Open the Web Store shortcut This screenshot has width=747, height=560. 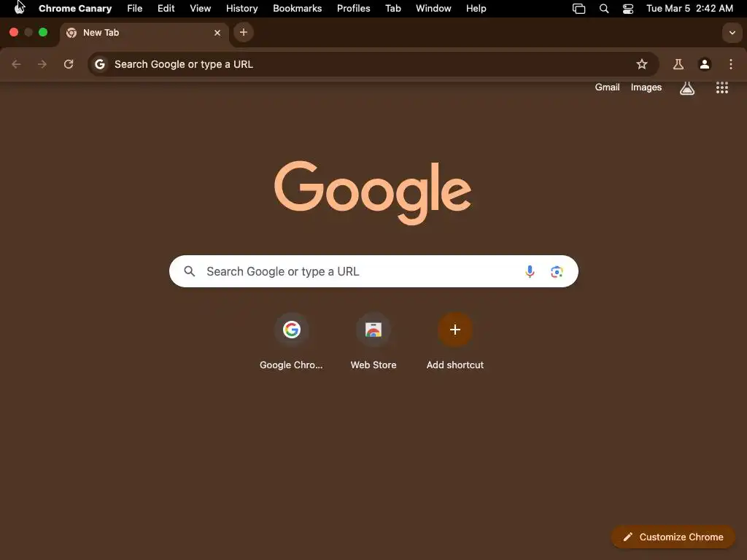(x=373, y=341)
